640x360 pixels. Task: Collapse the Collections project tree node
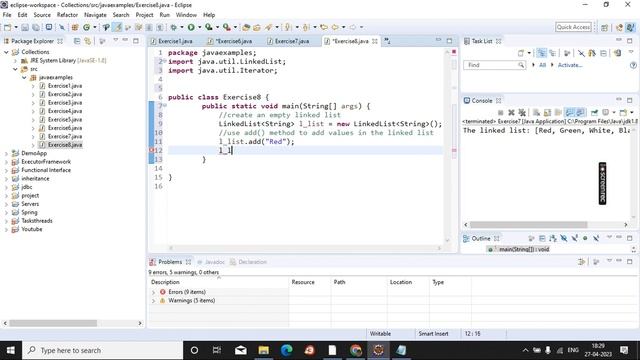click(x=6, y=52)
